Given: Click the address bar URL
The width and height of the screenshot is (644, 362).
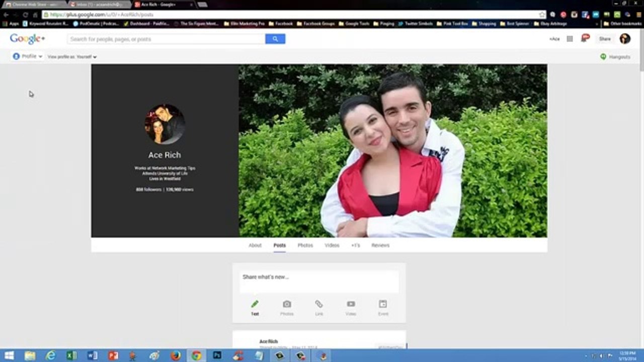Looking at the screenshot, I should point(102,15).
